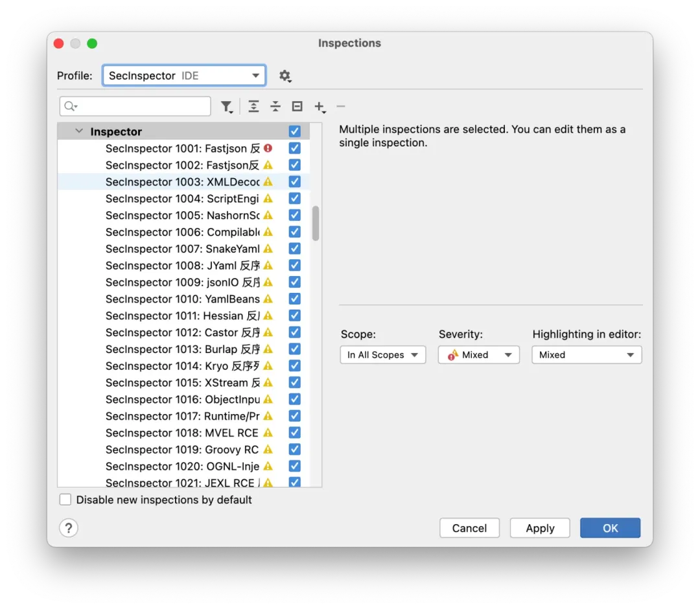Close the Inspections dialog with red button
The width and height of the screenshot is (700, 609).
tap(58, 43)
